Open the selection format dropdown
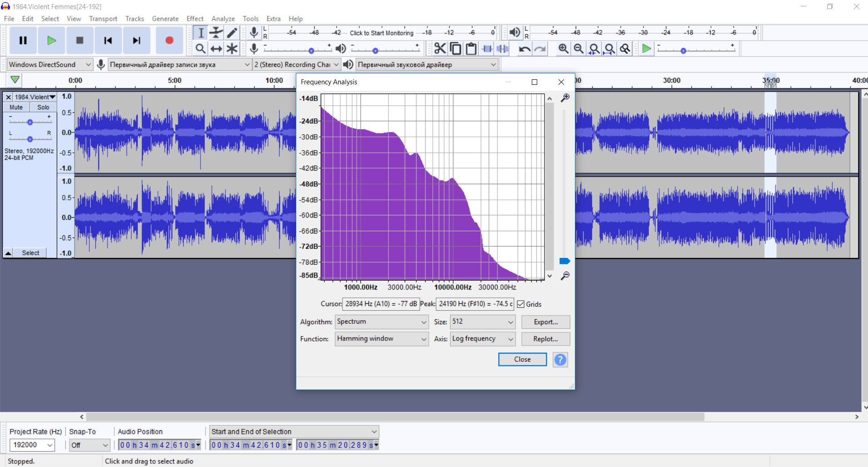This screenshot has width=868, height=467. pyautogui.click(x=294, y=432)
